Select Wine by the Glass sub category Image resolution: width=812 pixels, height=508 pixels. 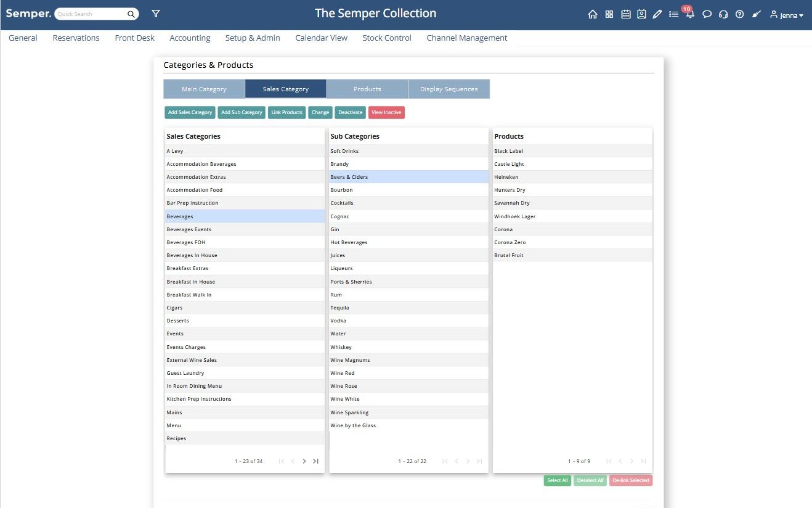point(409,425)
